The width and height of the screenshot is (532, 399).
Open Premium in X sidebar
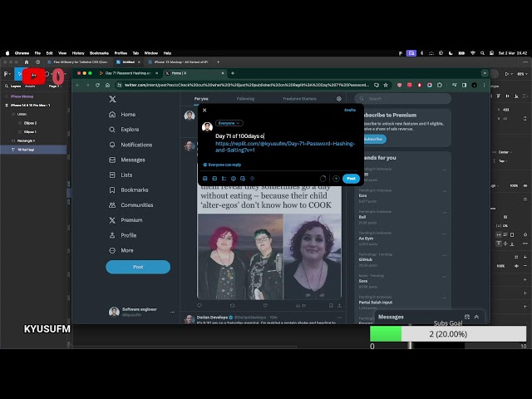click(x=126, y=220)
